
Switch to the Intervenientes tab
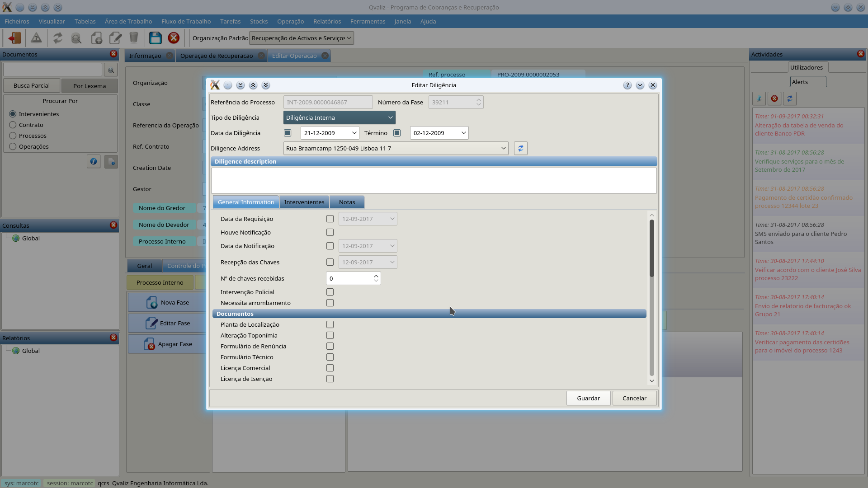pyautogui.click(x=304, y=202)
